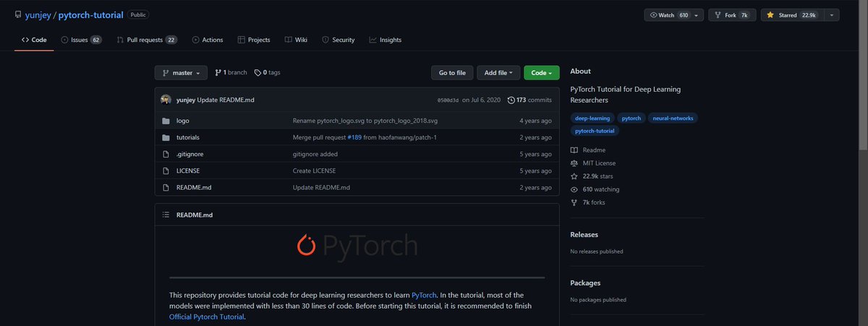Expand the Watch dropdown arrow

pyautogui.click(x=697, y=14)
